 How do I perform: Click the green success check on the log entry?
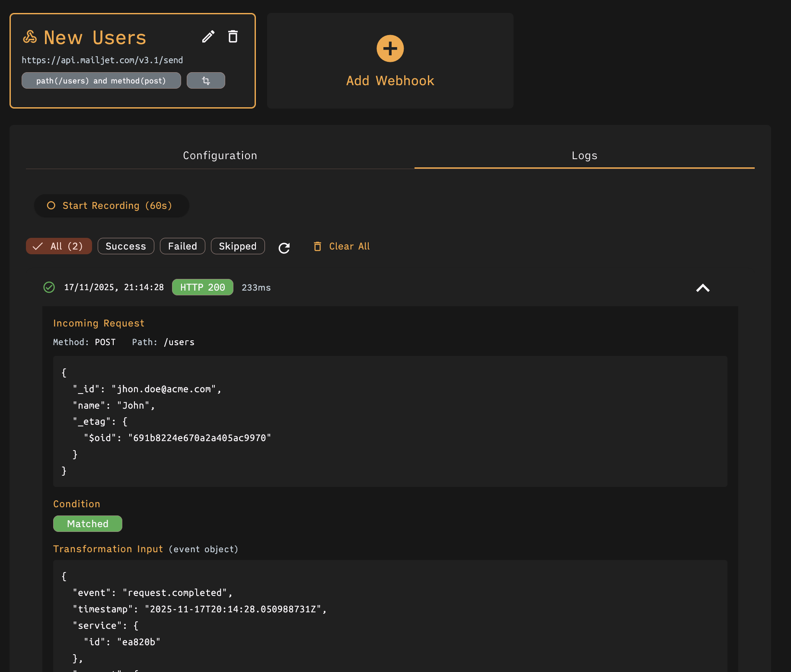[x=49, y=287]
